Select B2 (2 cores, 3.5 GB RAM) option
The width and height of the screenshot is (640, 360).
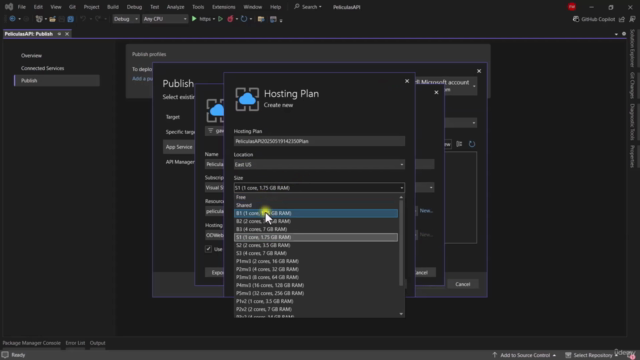(x=316, y=221)
